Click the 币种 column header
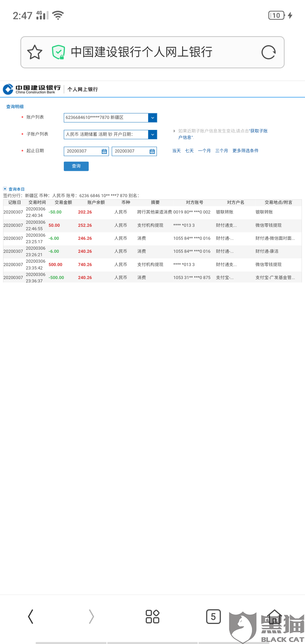The width and height of the screenshot is (305, 644). pos(126,202)
